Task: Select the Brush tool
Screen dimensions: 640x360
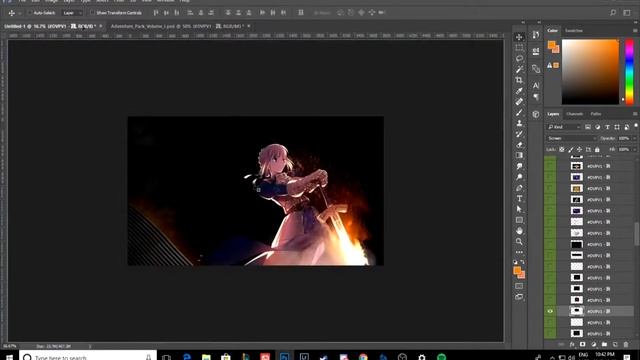Action: (519, 112)
